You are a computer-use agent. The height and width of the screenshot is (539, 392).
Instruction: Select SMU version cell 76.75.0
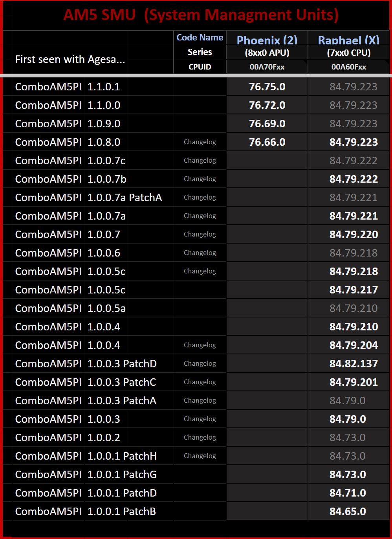267,87
